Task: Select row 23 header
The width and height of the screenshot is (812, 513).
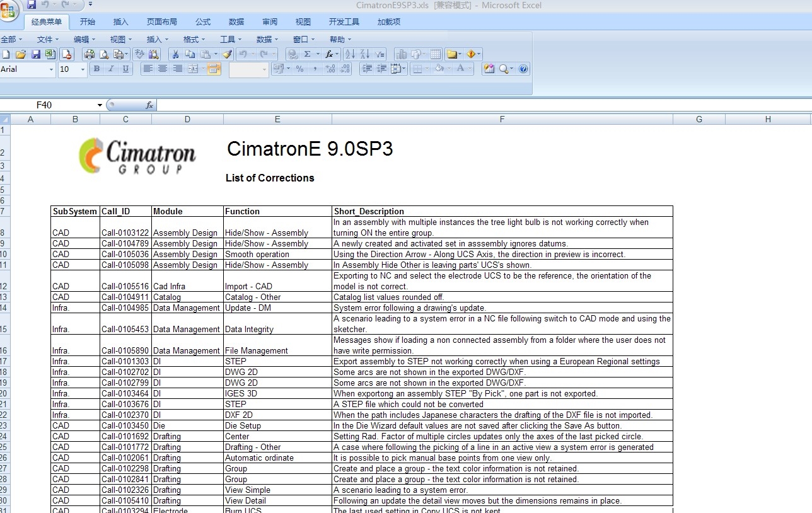Action: [5, 425]
